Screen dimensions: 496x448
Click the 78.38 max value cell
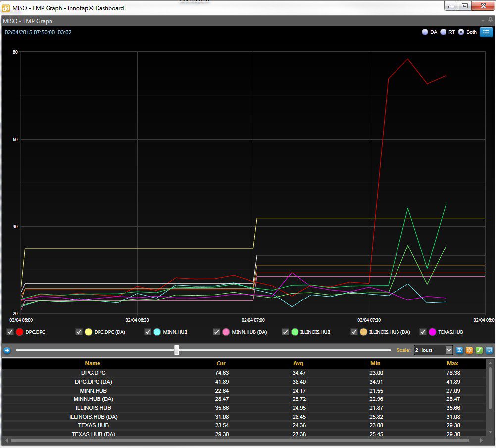click(453, 373)
